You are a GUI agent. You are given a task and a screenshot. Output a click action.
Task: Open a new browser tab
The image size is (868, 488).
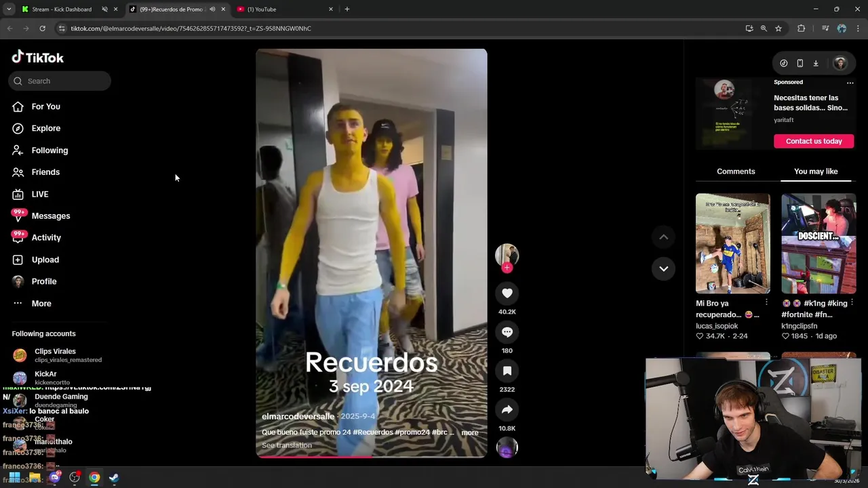347,9
